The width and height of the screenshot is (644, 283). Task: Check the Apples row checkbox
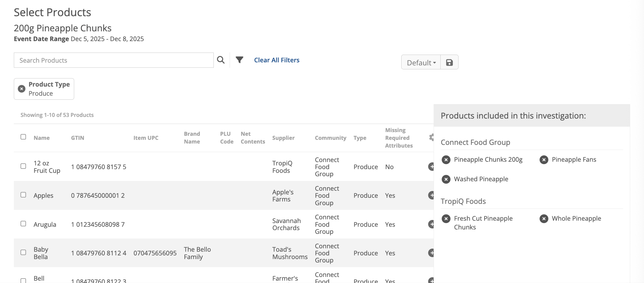coord(23,195)
